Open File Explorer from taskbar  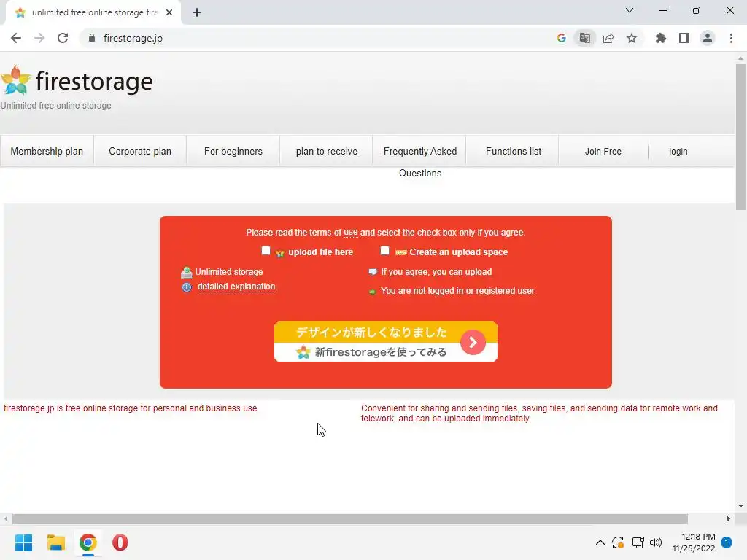pos(55,542)
